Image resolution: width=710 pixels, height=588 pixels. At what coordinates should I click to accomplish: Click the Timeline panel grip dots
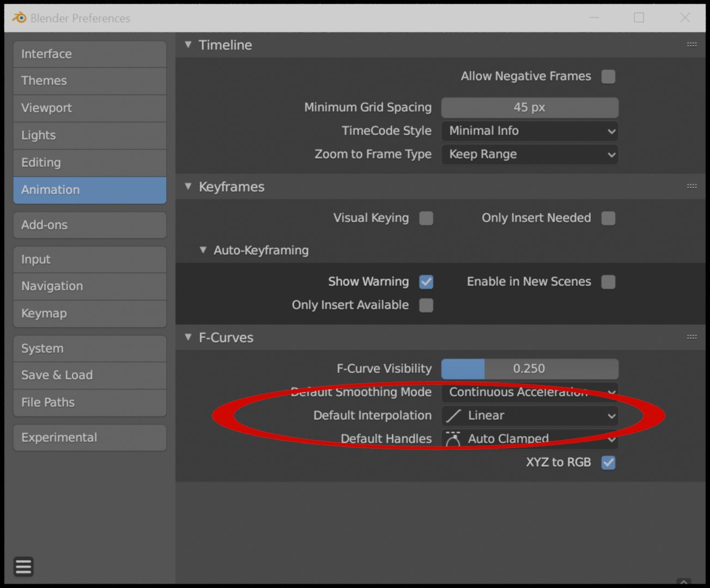pyautogui.click(x=691, y=45)
